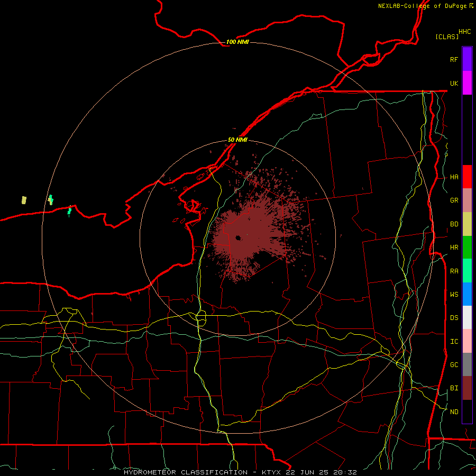Click the HA legend label

454,177
